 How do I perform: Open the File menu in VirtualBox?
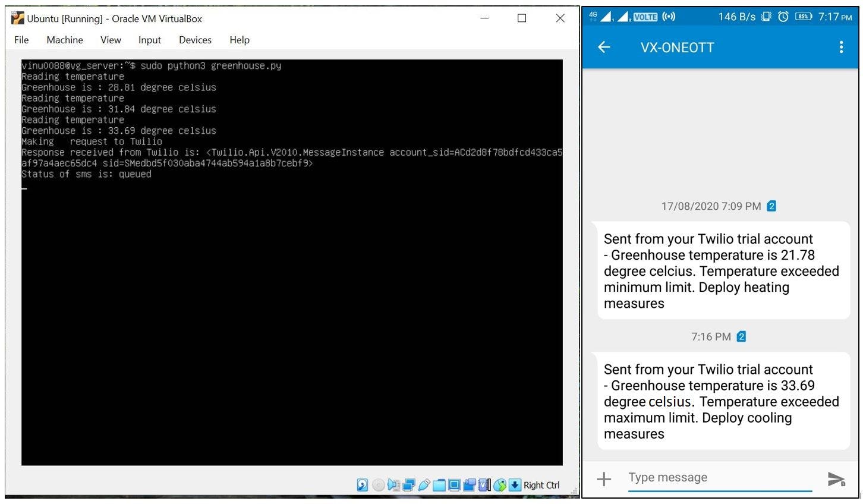click(x=21, y=40)
